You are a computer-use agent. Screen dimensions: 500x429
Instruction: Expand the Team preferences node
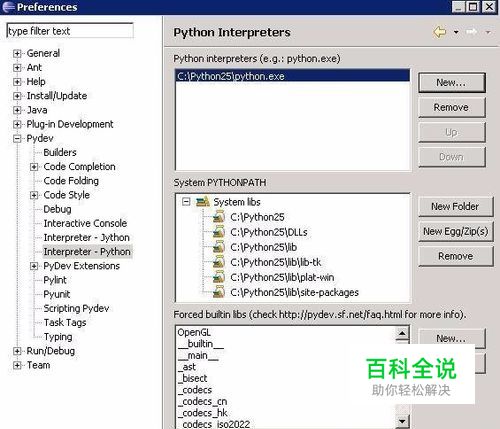point(17,365)
